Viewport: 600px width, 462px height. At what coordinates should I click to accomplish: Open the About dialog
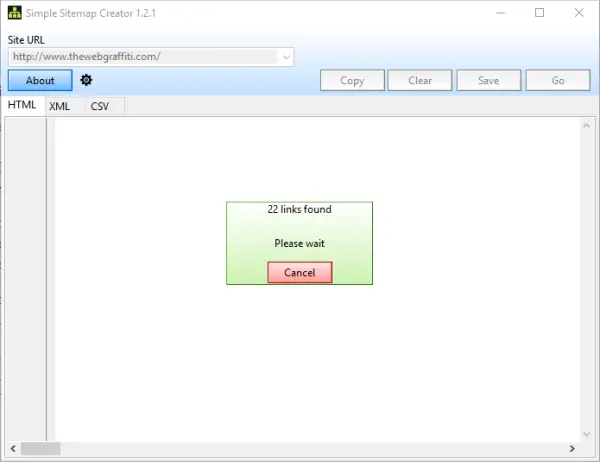40,80
